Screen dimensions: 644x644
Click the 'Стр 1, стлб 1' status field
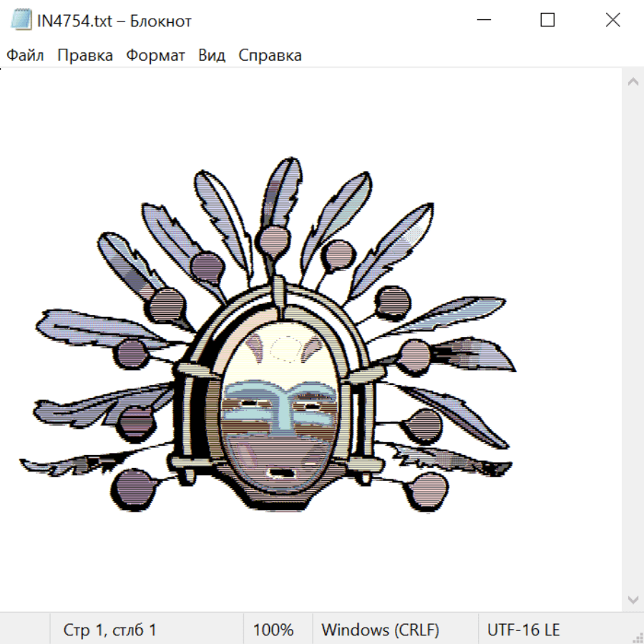[x=109, y=630]
